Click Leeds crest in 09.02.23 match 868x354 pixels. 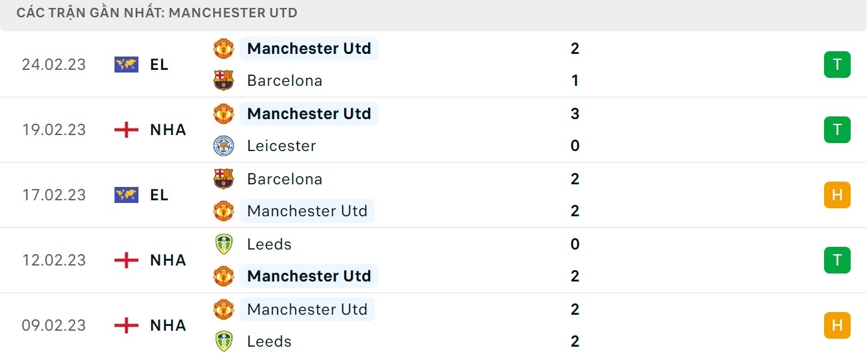point(224,341)
